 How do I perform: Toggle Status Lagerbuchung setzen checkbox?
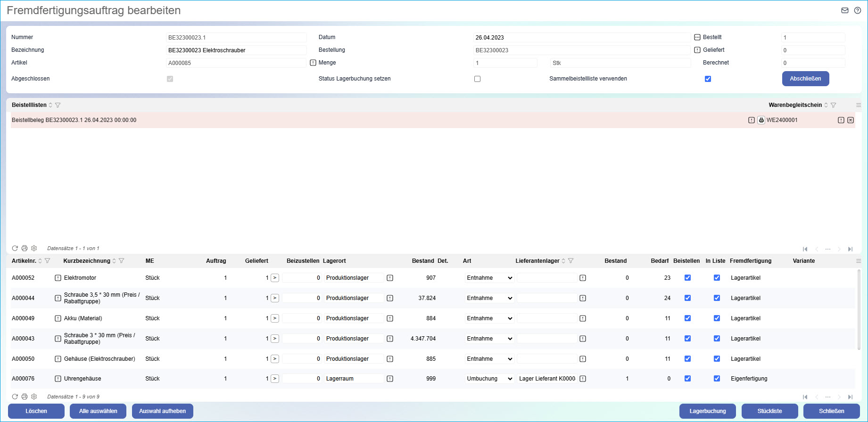coord(477,79)
